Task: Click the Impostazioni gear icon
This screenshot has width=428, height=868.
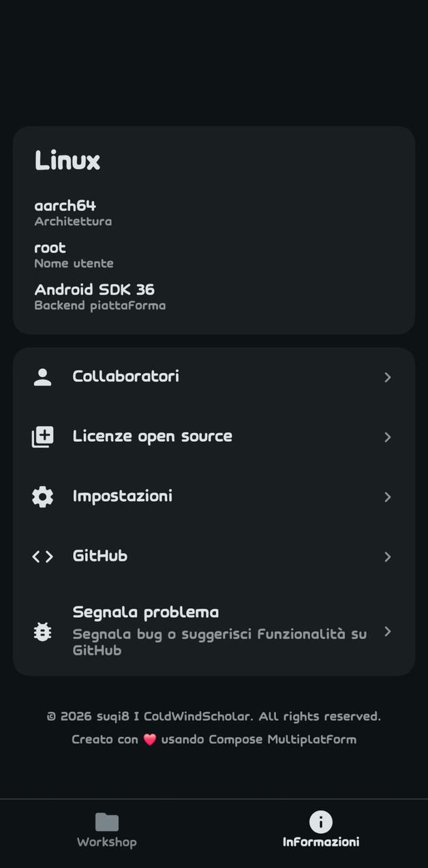Action: [x=42, y=496]
